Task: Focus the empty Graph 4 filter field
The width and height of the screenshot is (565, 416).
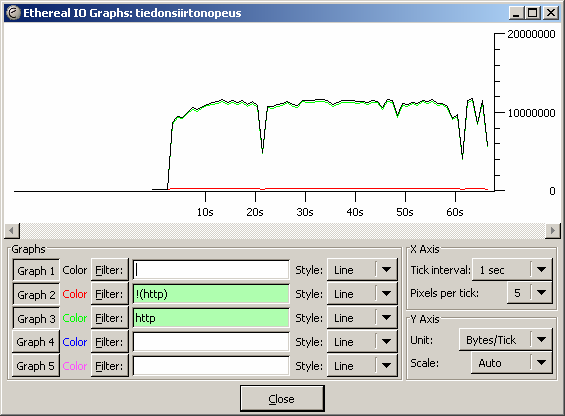Action: click(211, 342)
